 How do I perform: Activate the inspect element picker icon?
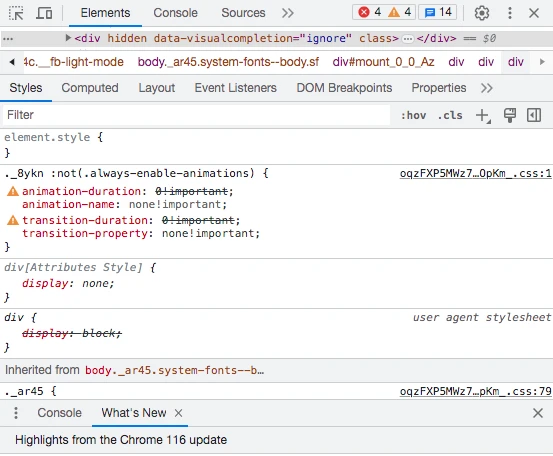16,13
